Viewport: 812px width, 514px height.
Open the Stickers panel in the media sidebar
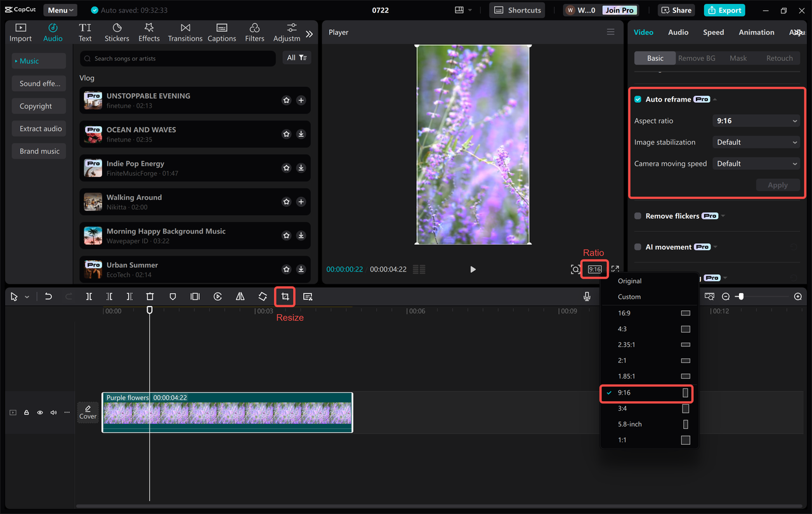[x=117, y=31]
